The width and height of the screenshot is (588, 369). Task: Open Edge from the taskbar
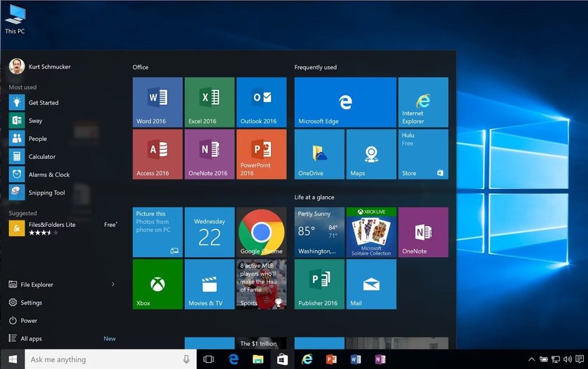point(233,359)
